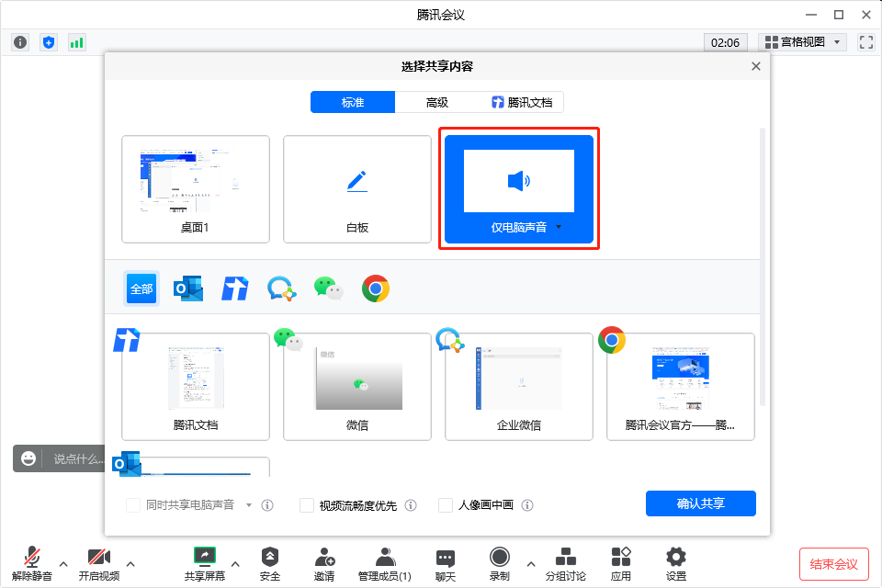The height and width of the screenshot is (588, 882).
Task: Open the 聊天 chat panel
Action: (x=446, y=564)
